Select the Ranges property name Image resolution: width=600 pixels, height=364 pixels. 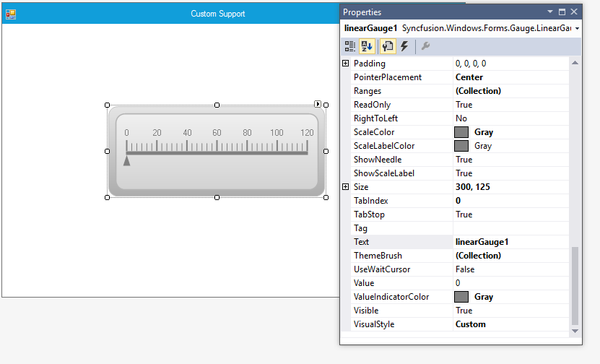coord(368,91)
